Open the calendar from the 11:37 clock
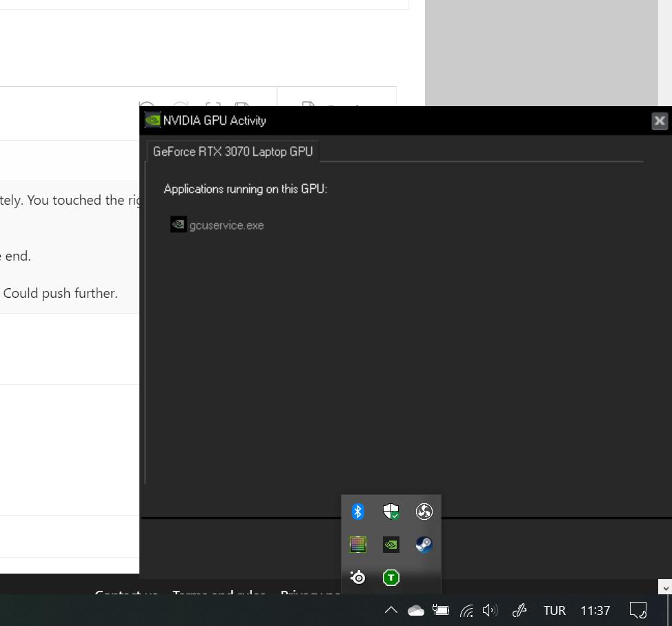 [595, 611]
